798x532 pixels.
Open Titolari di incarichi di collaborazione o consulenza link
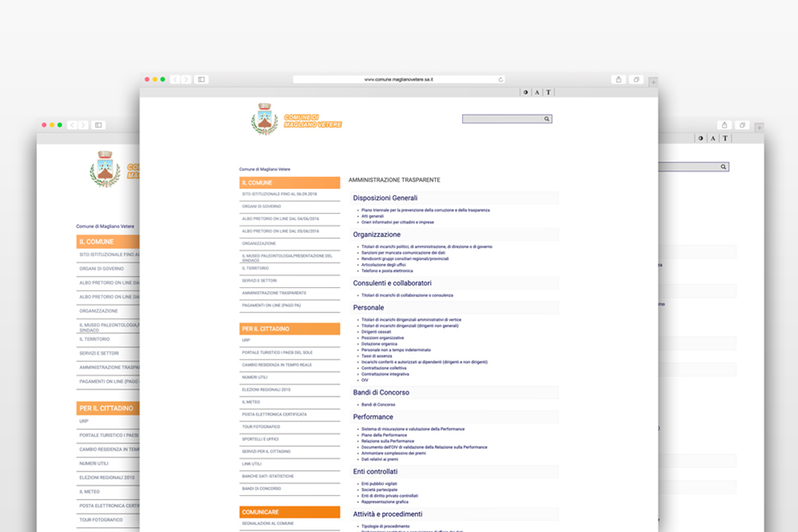tap(407, 295)
